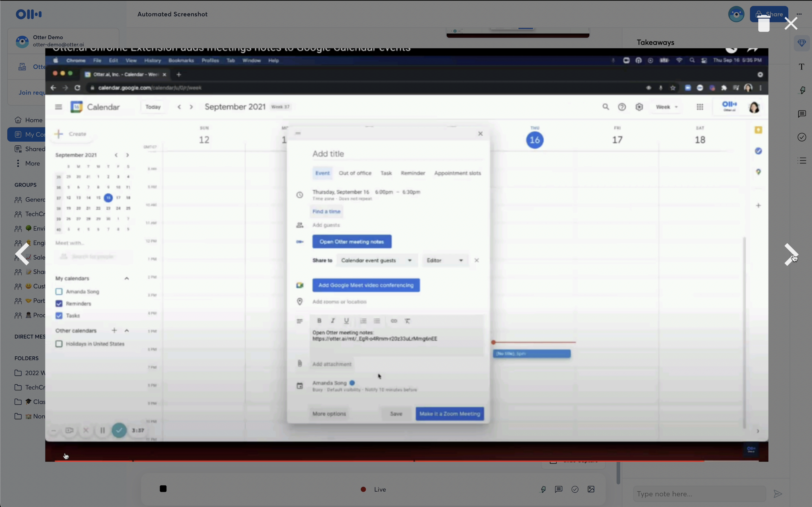The width and height of the screenshot is (812, 507).
Task: Click the Italic formatting icon
Action: coord(332,321)
